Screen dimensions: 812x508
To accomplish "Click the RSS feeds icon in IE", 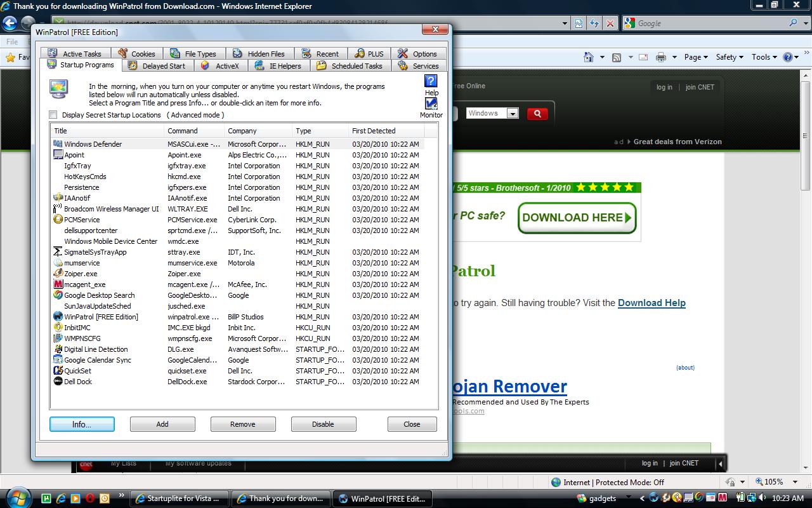I will pyautogui.click(x=616, y=57).
